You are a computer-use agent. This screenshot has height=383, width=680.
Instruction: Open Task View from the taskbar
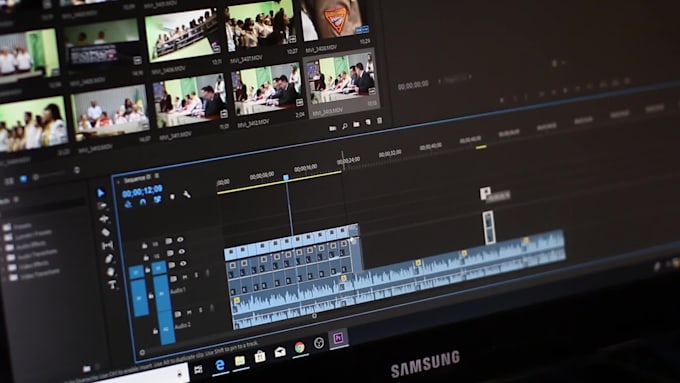click(x=198, y=370)
